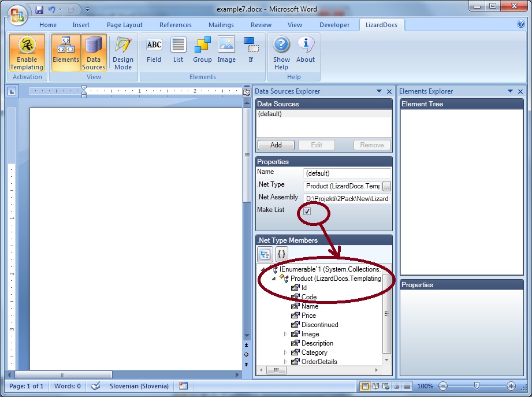Click the Remove data source button
The height and width of the screenshot is (397, 532).
click(x=372, y=145)
